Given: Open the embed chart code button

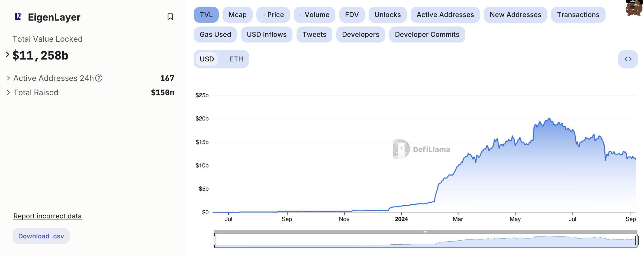Looking at the screenshot, I should (x=628, y=59).
